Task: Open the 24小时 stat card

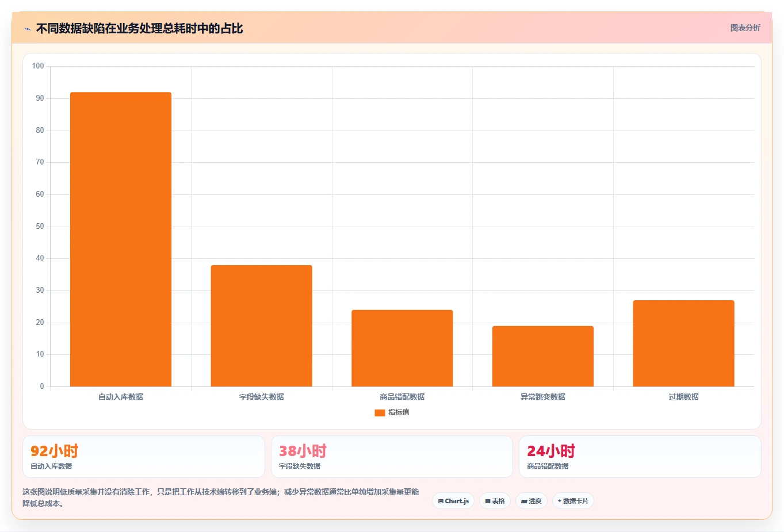Action: click(640, 457)
